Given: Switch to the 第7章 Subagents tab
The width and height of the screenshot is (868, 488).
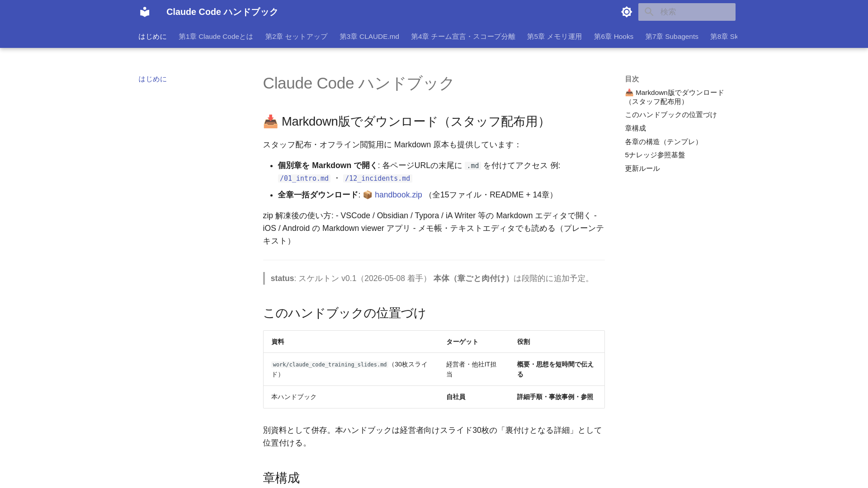Looking at the screenshot, I should point(672,37).
